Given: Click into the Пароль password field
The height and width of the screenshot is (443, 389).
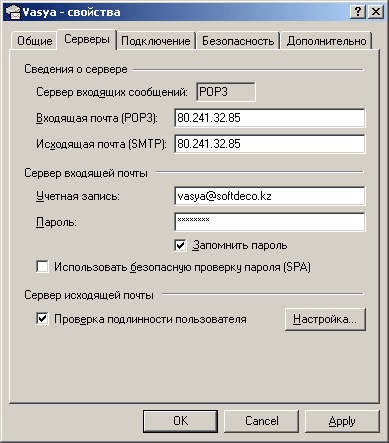Looking at the screenshot, I should 270,222.
